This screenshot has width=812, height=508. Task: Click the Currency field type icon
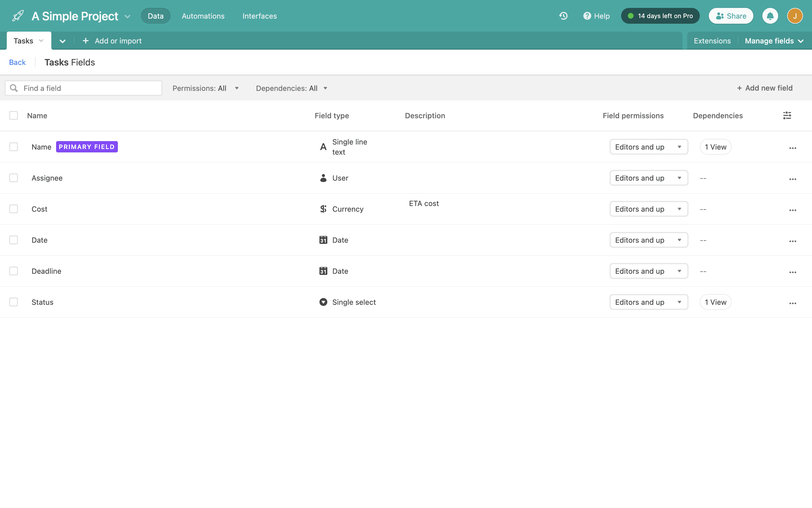coord(323,209)
